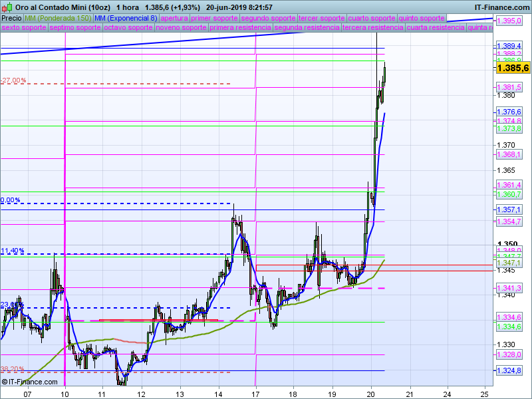Click the olive 1.347,1 moving average label

point(509,263)
